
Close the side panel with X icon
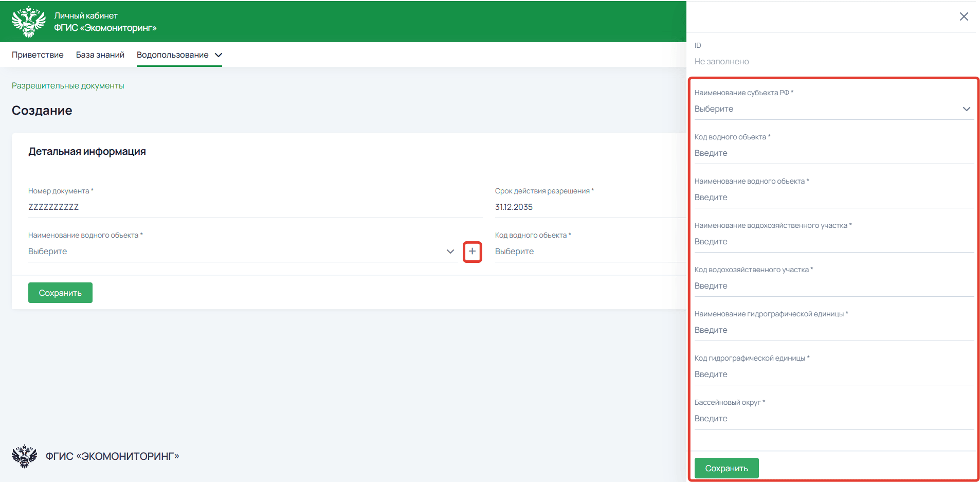coord(964,16)
